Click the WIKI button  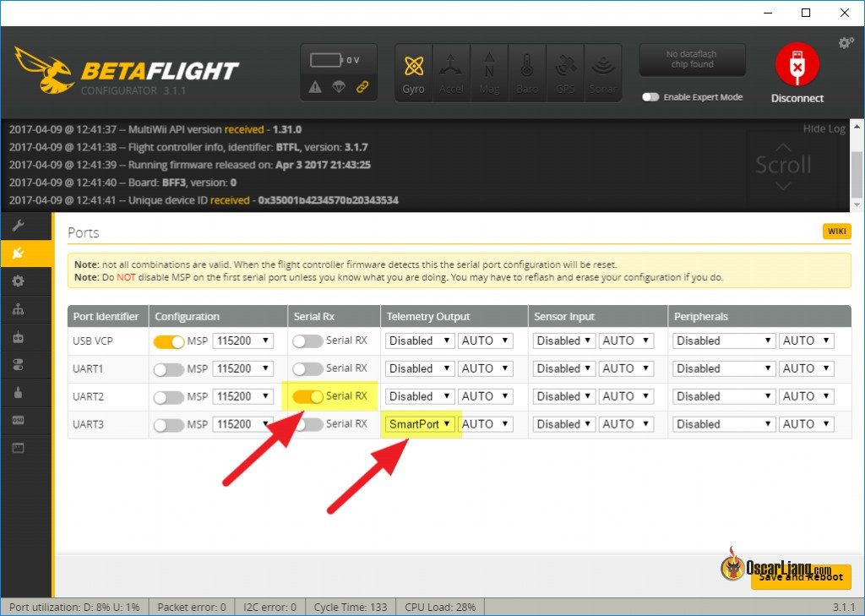(836, 232)
